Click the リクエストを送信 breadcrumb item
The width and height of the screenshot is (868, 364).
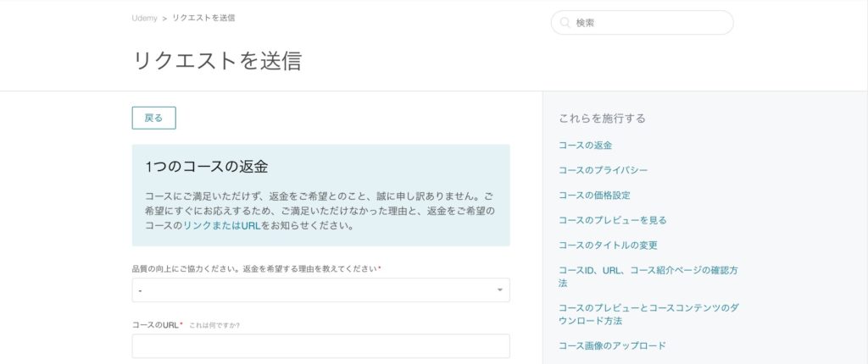(203, 18)
